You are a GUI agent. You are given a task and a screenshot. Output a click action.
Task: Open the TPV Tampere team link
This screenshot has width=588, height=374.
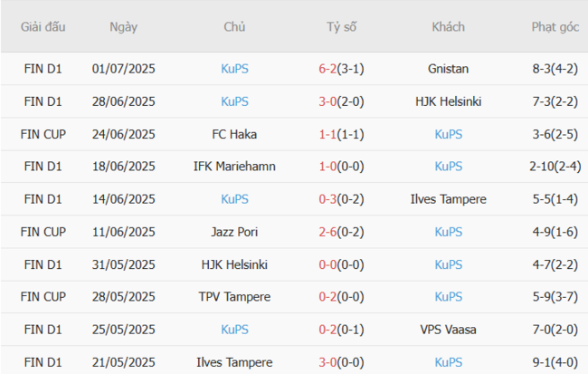coord(234,297)
